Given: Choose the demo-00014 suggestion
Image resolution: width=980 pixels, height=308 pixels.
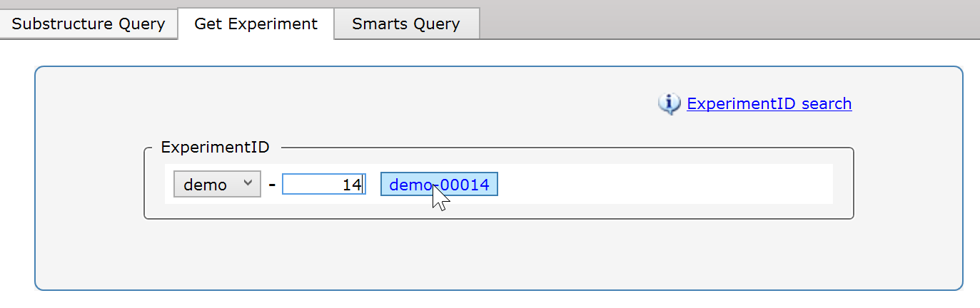Looking at the screenshot, I should 439,185.
